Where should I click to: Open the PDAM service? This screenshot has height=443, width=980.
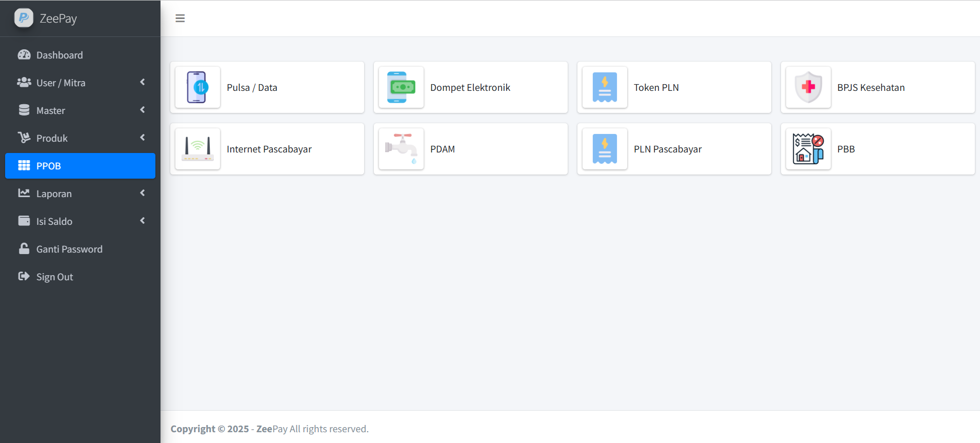pyautogui.click(x=471, y=149)
